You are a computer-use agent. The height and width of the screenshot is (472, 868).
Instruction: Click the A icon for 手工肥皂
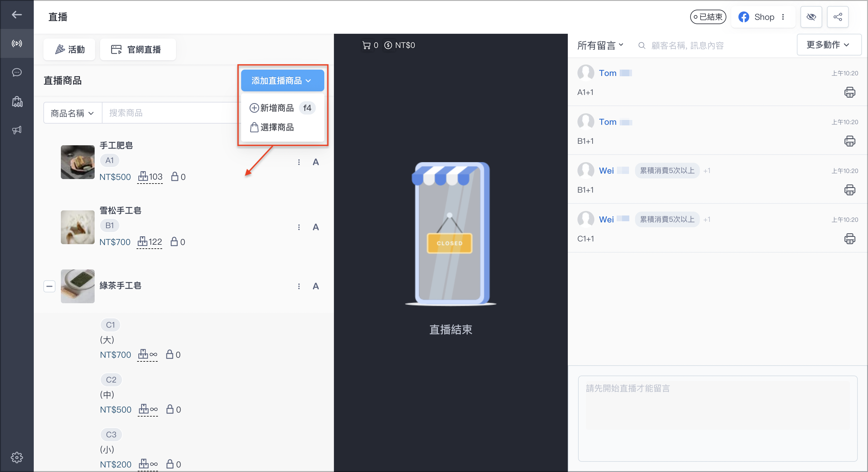[315, 162]
